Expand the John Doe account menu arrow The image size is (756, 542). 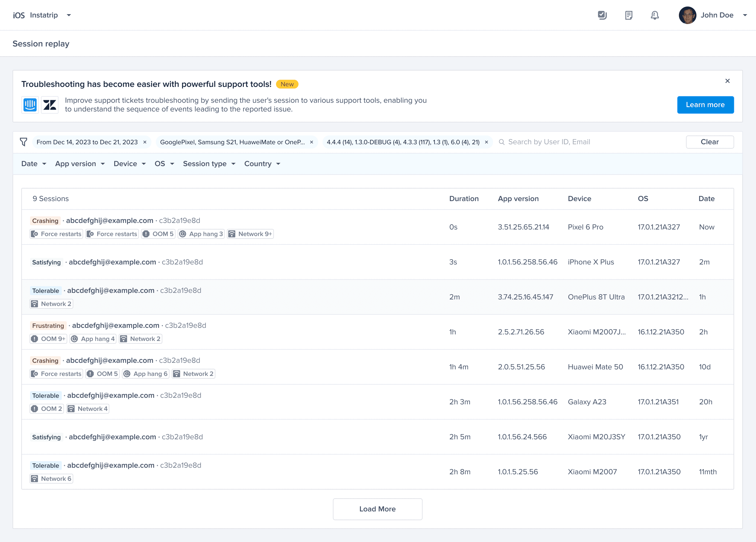click(x=745, y=15)
